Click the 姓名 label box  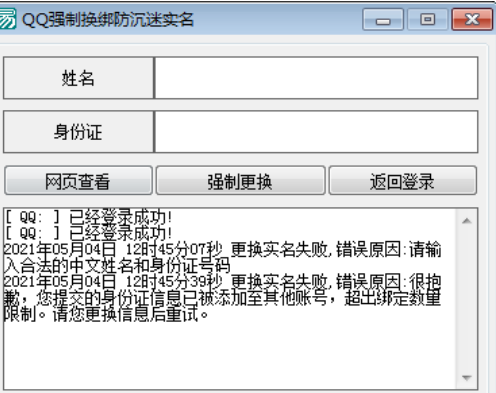78,78
